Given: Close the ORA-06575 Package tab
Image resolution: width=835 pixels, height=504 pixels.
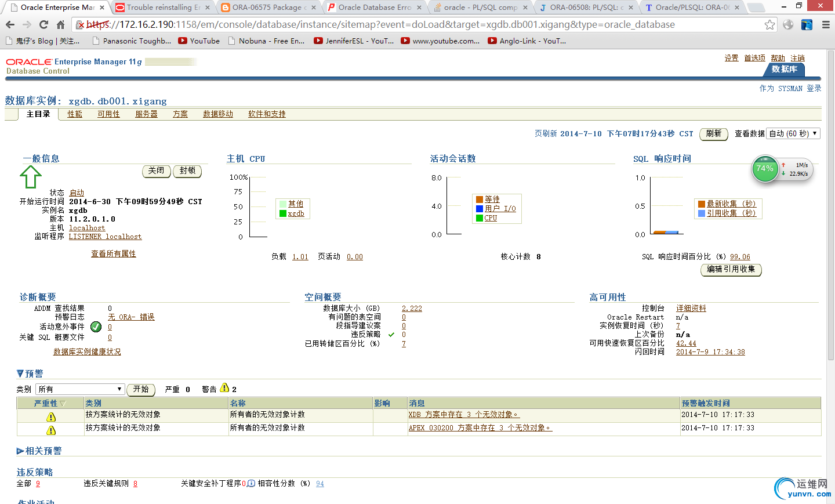Looking at the screenshot, I should (x=314, y=8).
